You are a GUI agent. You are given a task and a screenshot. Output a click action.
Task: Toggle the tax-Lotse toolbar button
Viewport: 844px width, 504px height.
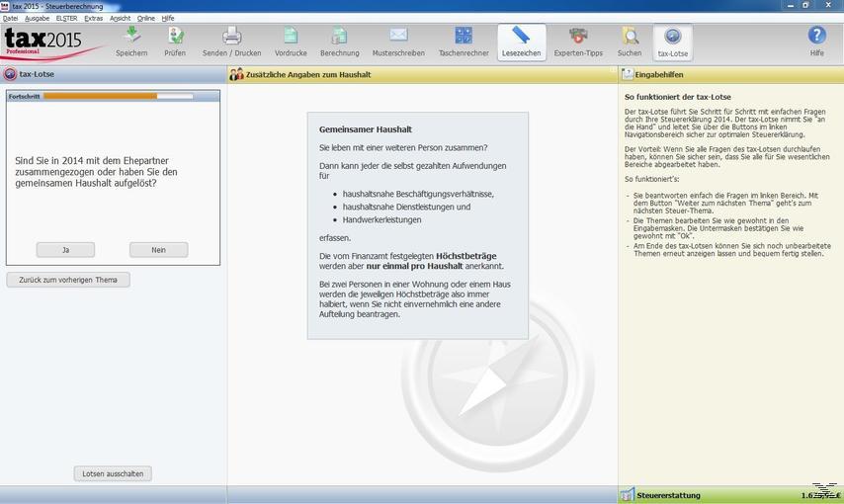pos(673,42)
